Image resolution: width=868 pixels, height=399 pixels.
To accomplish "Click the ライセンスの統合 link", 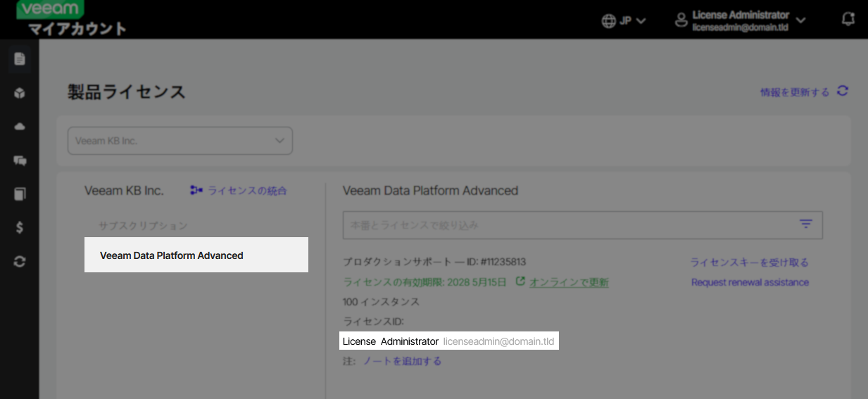I will [239, 191].
